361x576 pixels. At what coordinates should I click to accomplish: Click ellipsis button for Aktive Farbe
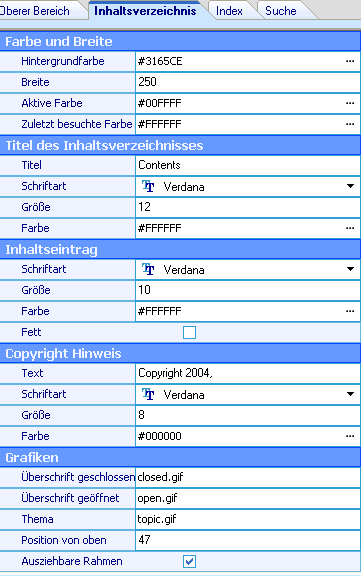point(350,103)
